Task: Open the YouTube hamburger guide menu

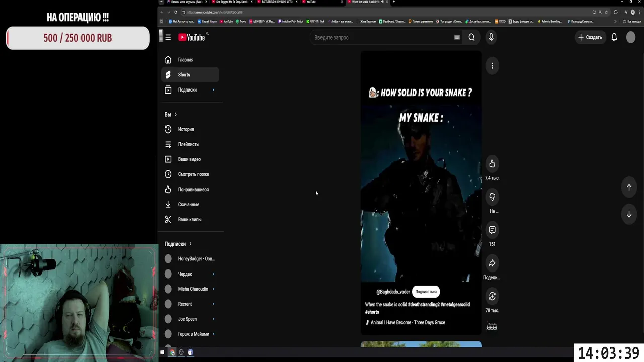Action: (x=168, y=37)
